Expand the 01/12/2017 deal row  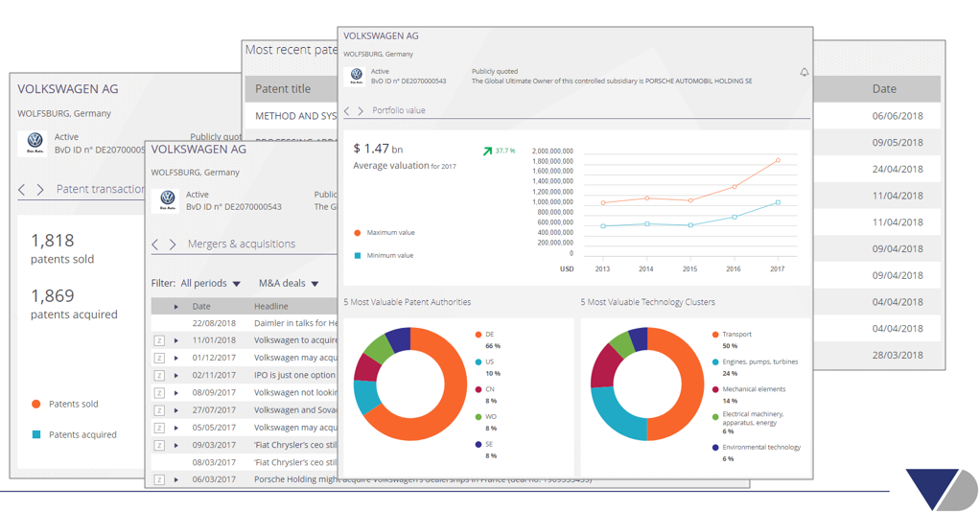pyautogui.click(x=176, y=359)
